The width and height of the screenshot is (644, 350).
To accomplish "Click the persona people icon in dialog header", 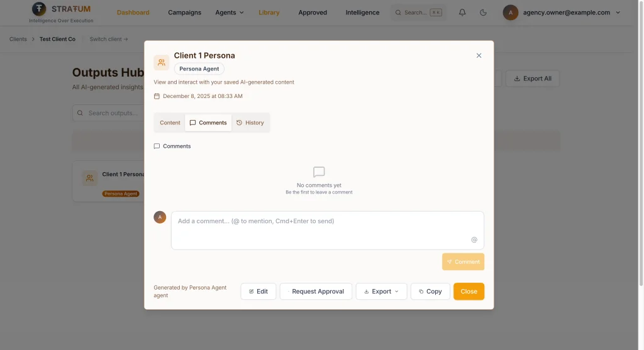I will pyautogui.click(x=162, y=62).
